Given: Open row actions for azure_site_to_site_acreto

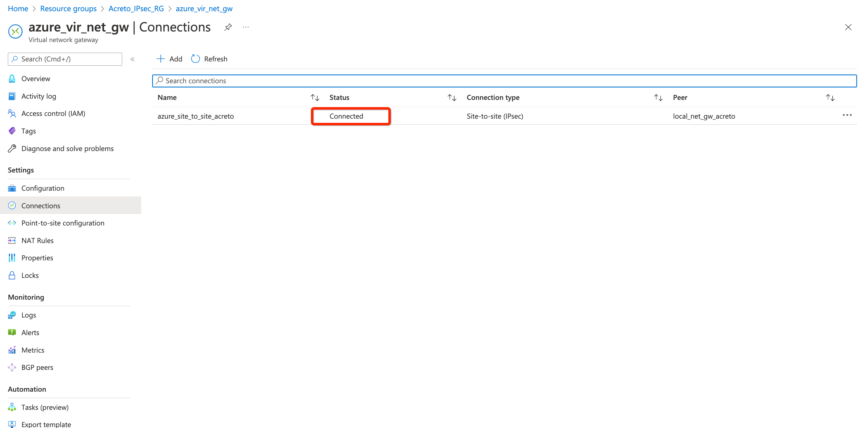Looking at the screenshot, I should pos(847,115).
